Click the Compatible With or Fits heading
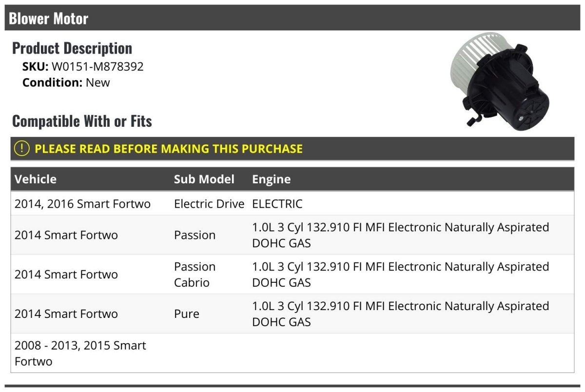Screen dimensions: 585x392 (82, 121)
